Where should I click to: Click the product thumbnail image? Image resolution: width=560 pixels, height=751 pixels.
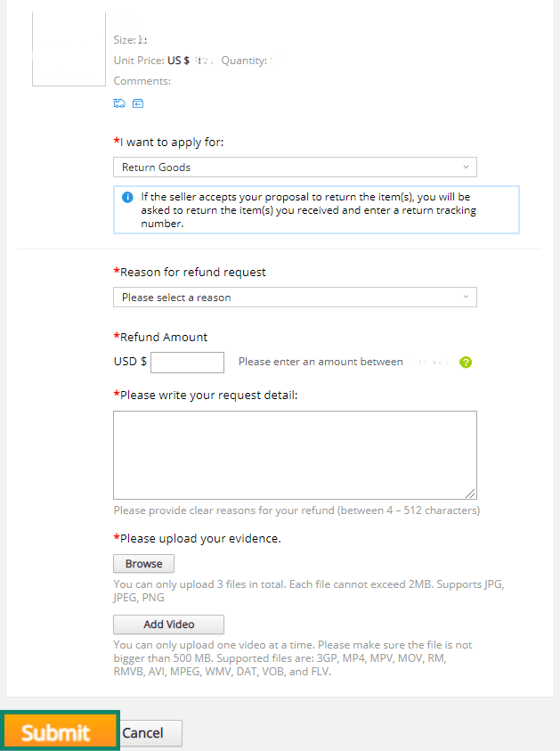pos(69,49)
